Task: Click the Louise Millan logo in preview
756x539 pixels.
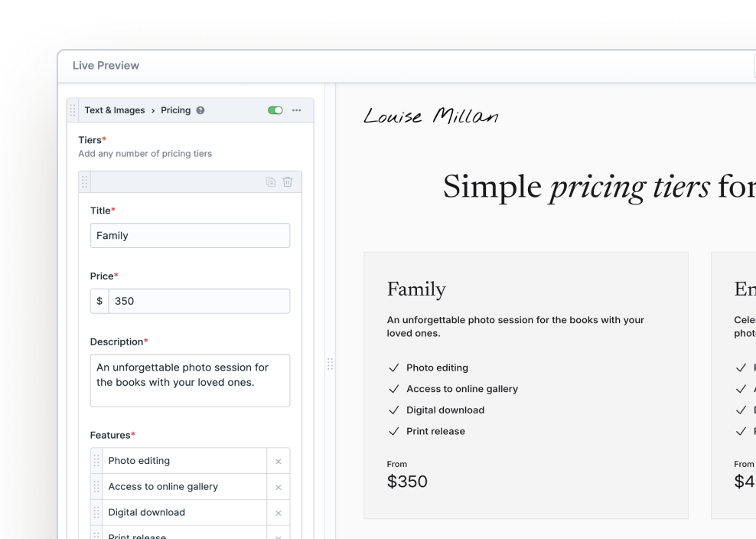Action: [431, 116]
